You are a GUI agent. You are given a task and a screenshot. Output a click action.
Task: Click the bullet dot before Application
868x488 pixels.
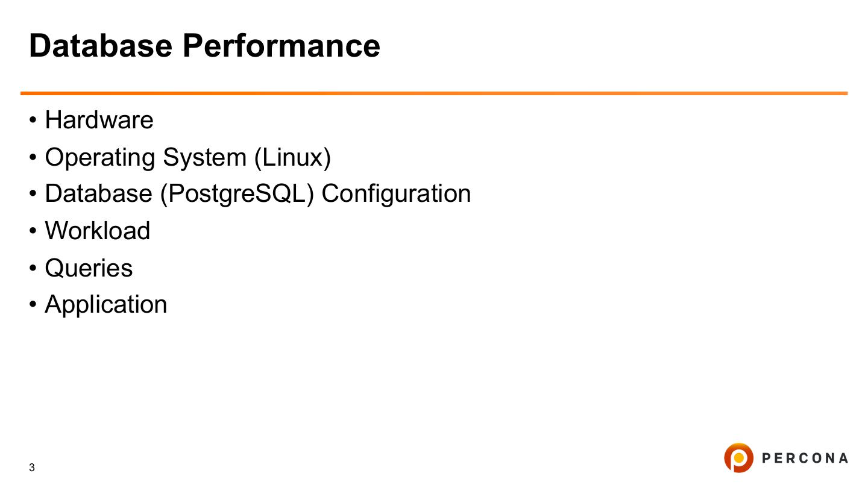tap(33, 305)
